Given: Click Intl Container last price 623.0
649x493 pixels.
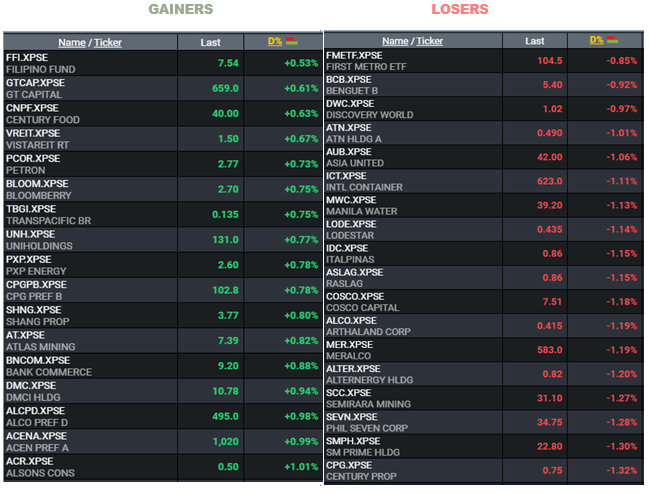Looking at the screenshot, I should pyautogui.click(x=550, y=181).
